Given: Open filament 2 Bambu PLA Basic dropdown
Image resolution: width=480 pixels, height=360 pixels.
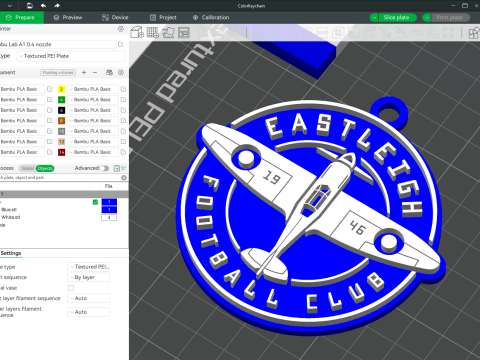Looking at the screenshot, I should coord(93,89).
